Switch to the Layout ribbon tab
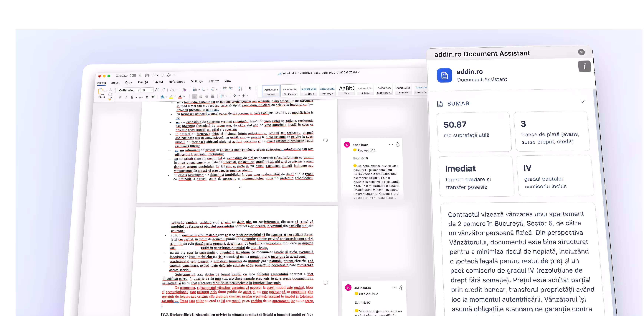 158,82
